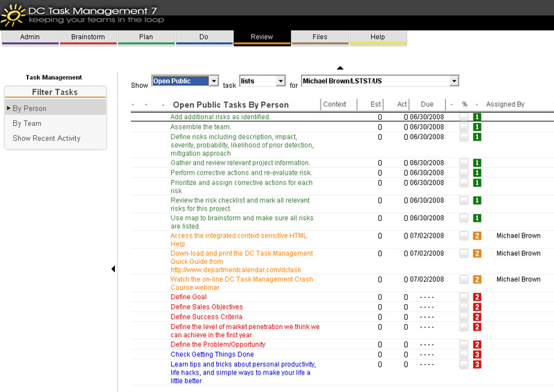This screenshot has height=392, width=554.
Task: Tick the % box for Add additional risks
Action: [x=464, y=118]
